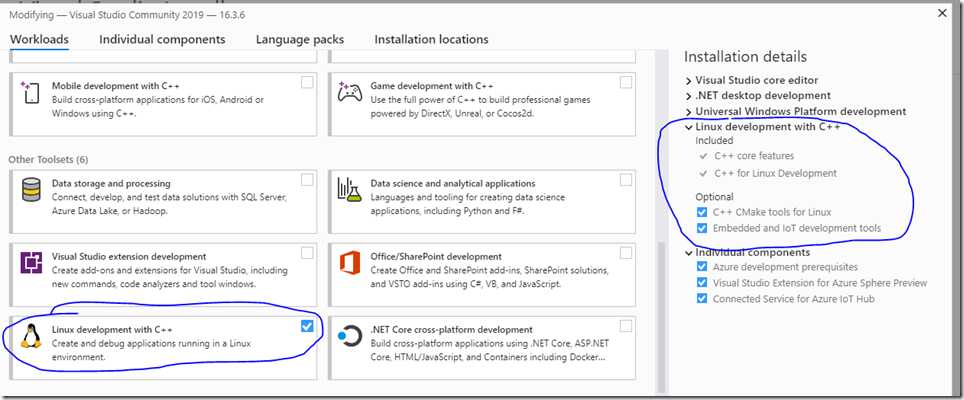
Task: Click the Mobile development with C++ title
Action: pyautogui.click(x=116, y=86)
